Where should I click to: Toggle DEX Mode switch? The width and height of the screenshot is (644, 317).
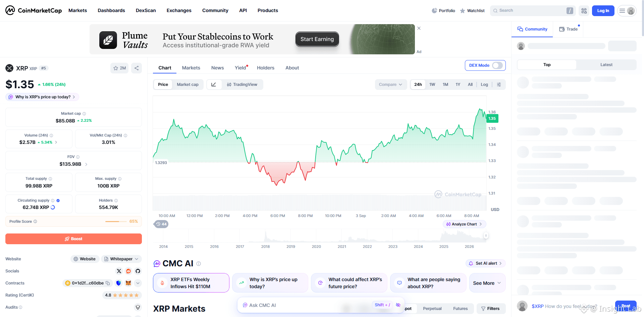(x=497, y=65)
